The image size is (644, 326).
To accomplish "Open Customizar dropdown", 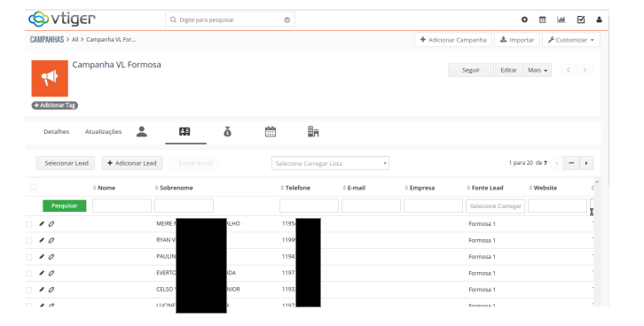I will 571,40.
